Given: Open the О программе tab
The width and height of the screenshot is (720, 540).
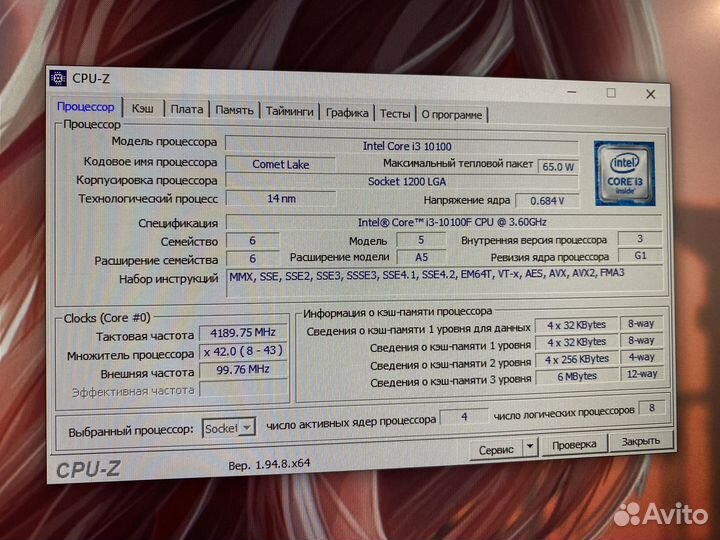Looking at the screenshot, I should [x=452, y=115].
